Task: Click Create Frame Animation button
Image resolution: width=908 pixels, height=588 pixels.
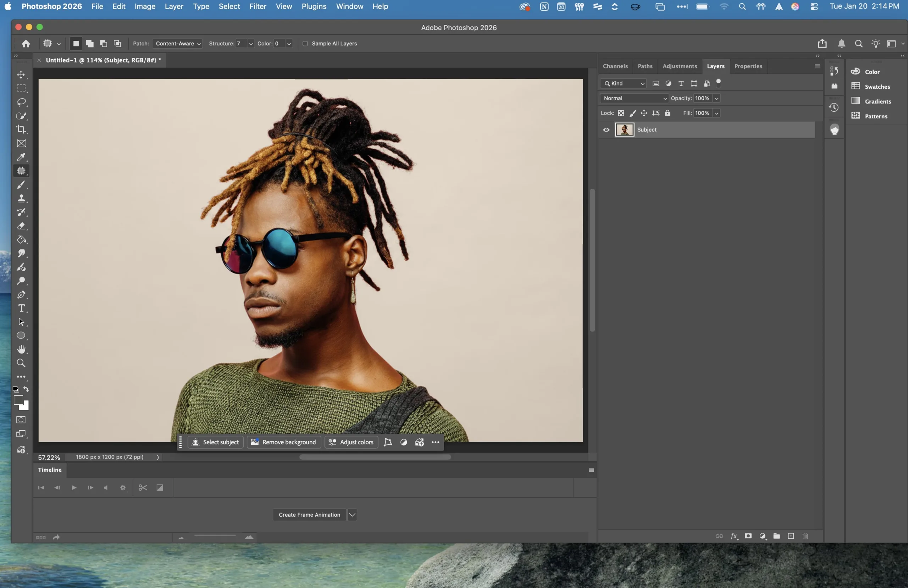Action: click(309, 515)
